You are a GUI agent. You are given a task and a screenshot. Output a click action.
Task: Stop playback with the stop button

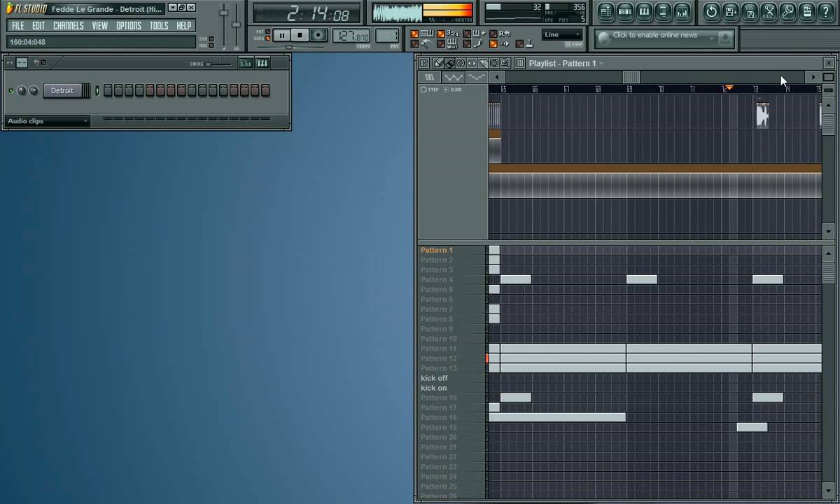pos(300,35)
